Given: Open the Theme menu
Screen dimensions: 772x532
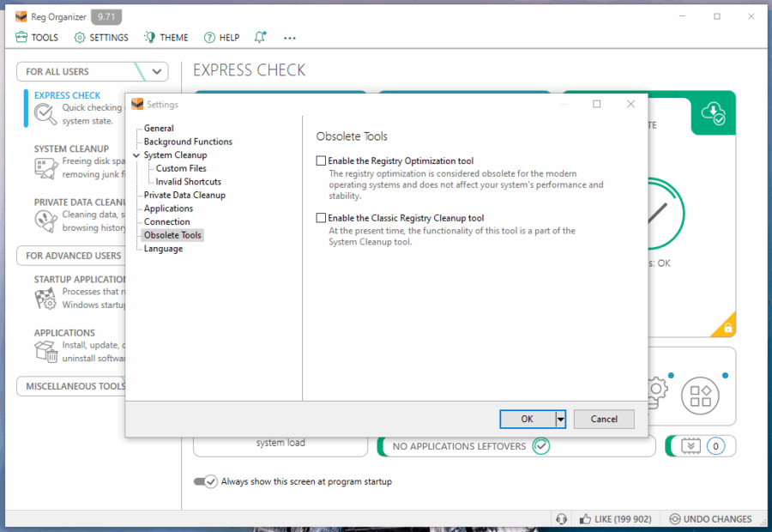Looking at the screenshot, I should pos(166,38).
